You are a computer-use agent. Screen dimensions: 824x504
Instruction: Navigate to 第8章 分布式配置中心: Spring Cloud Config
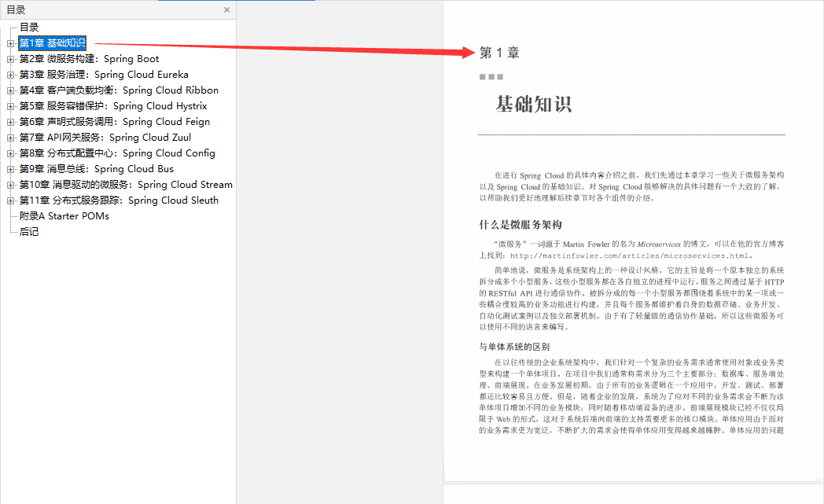coord(117,153)
